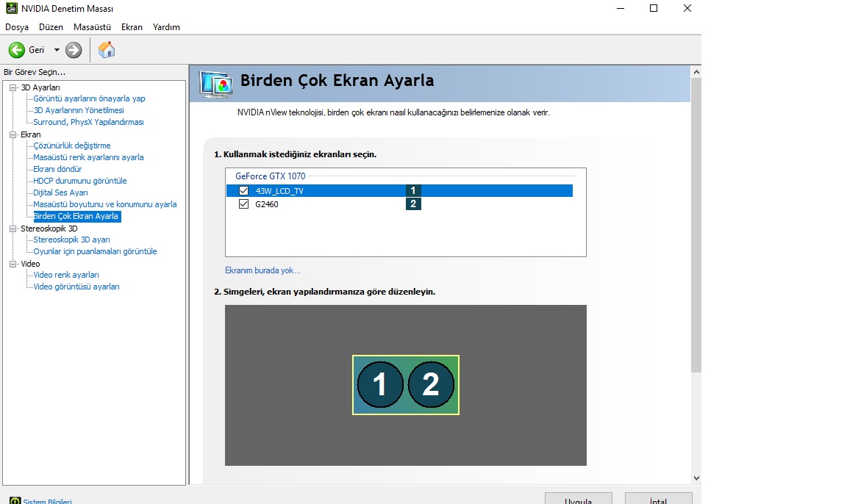Select the display 1 circle icon

click(380, 384)
